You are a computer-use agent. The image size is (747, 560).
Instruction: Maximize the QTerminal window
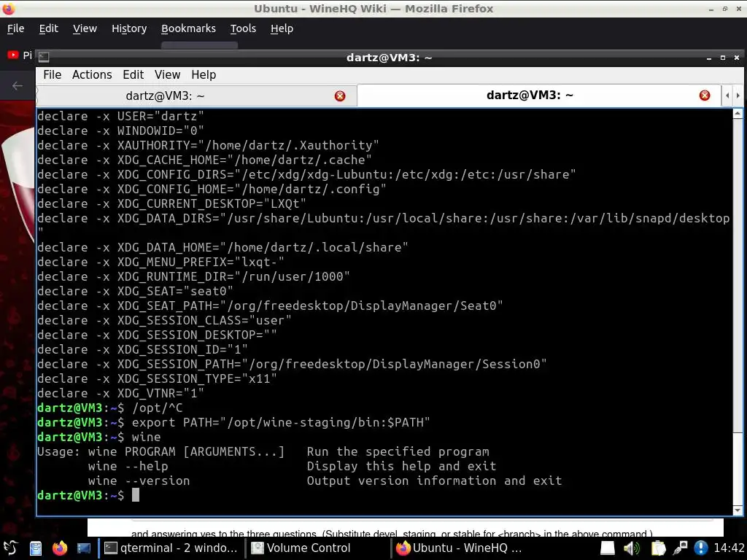723,58
